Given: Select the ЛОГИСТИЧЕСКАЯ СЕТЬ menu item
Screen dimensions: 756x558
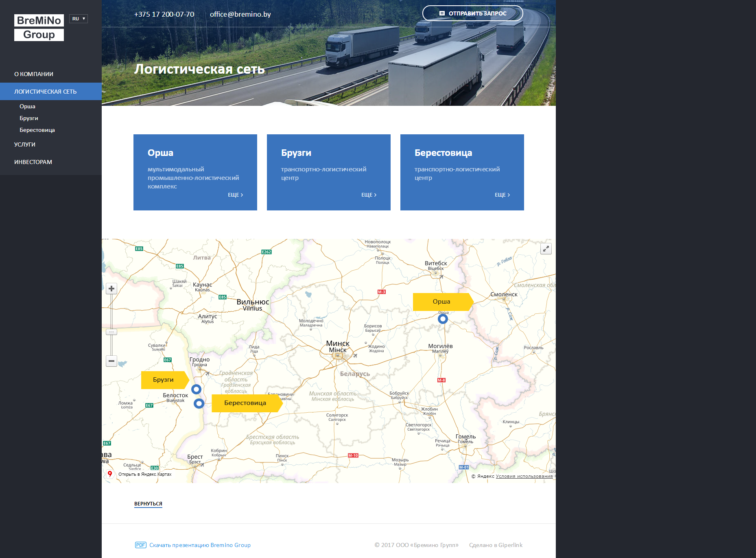Looking at the screenshot, I should [51, 92].
